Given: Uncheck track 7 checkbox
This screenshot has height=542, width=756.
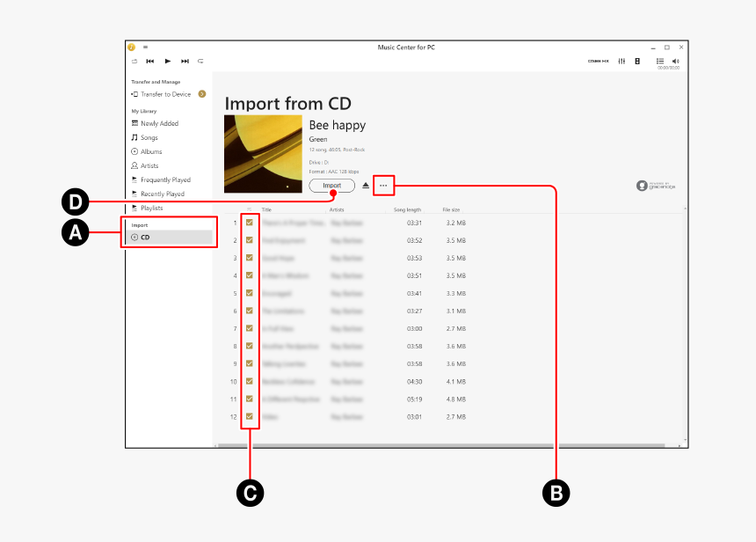Looking at the screenshot, I should point(250,328).
